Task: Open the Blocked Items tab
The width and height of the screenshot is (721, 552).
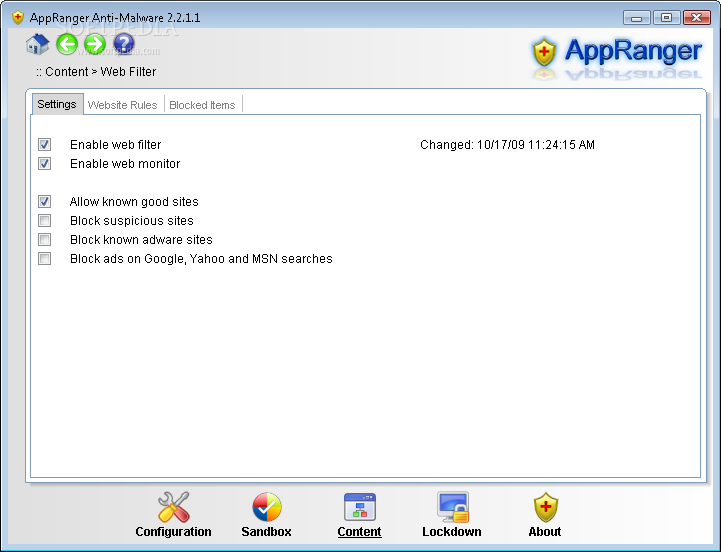Action: pos(202,105)
